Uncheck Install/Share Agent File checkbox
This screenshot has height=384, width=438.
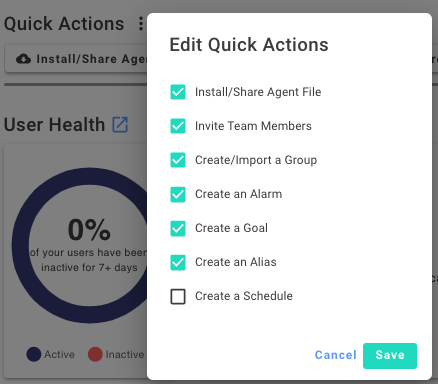click(178, 92)
